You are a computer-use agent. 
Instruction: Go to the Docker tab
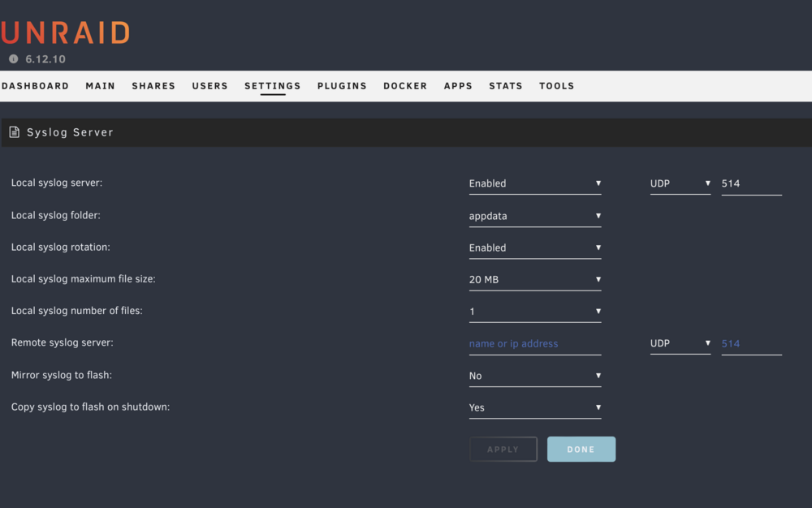[x=405, y=86]
